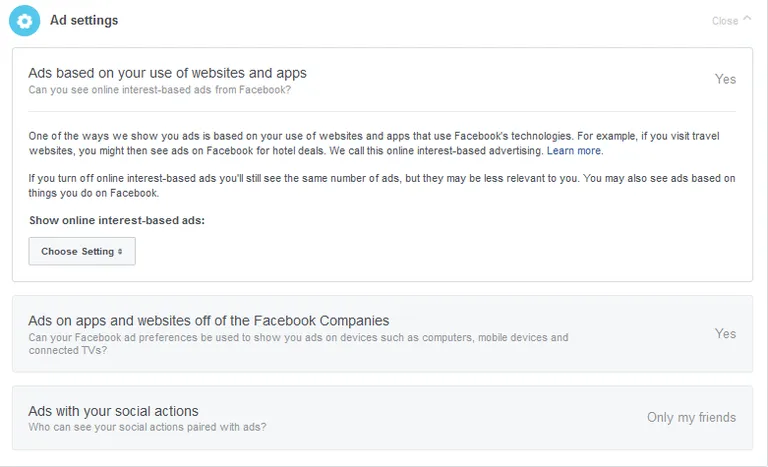Click the Show online interest-based ads label
Viewport: 768px width, 467px height.
(x=117, y=221)
